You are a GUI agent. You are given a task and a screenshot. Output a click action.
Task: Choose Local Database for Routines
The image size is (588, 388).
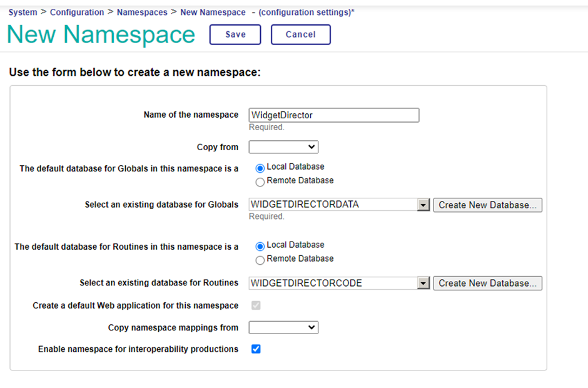tap(260, 246)
